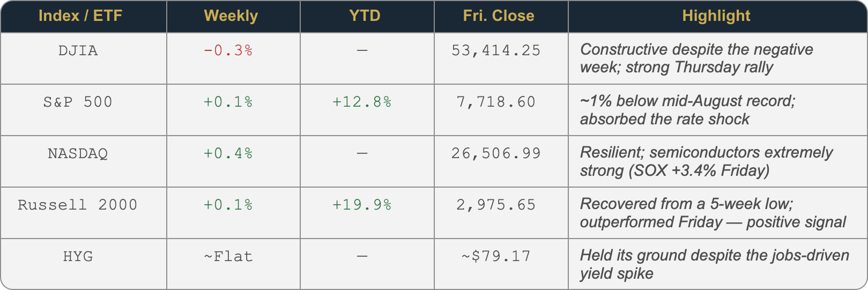Viewport: 868px width, 290px height.
Task: Click the 7,718.60 closing value
Action: tap(496, 102)
